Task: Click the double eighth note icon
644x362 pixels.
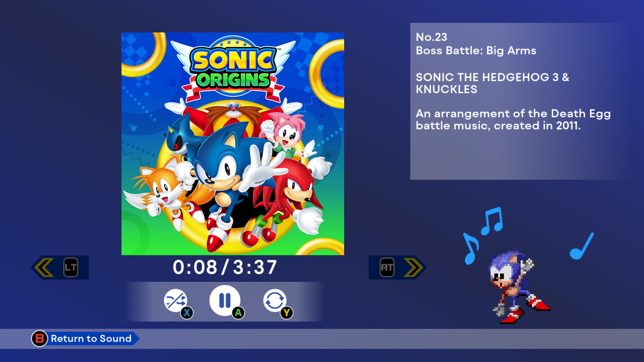Action: (492, 221)
